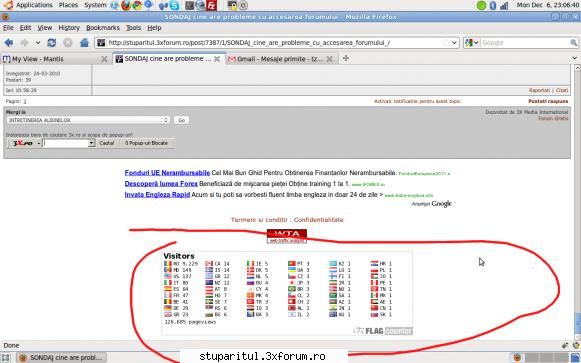
Task: Open the Places menu in panel
Action: click(68, 5)
